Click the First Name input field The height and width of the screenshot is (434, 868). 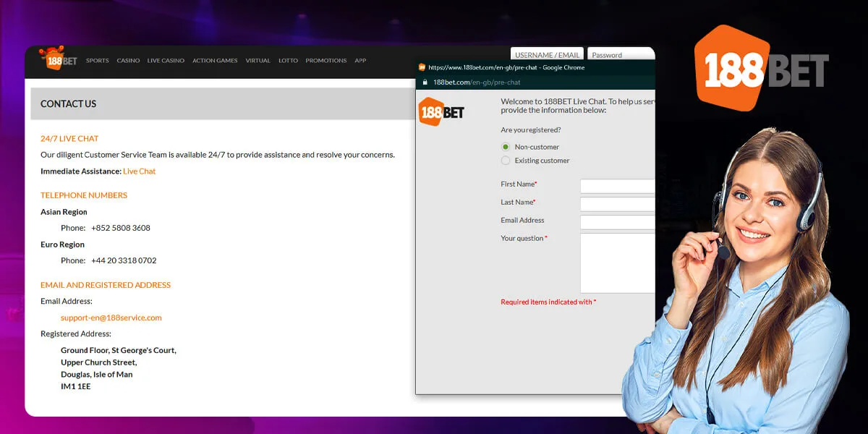[x=617, y=186]
